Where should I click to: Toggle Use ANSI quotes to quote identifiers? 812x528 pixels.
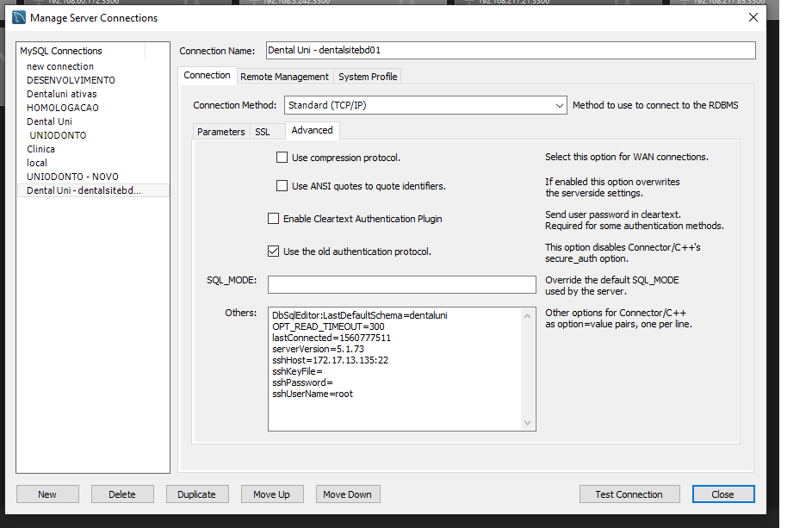point(282,186)
